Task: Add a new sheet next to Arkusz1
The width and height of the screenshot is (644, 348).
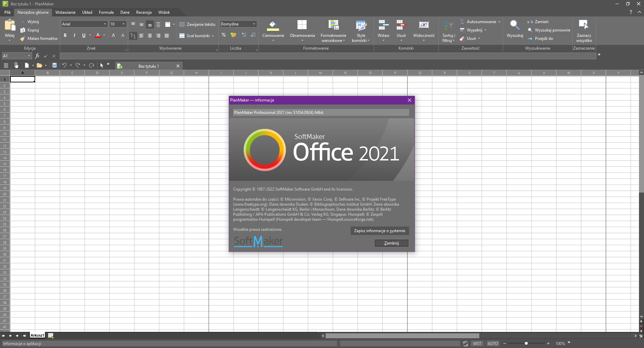Action: (x=51, y=335)
